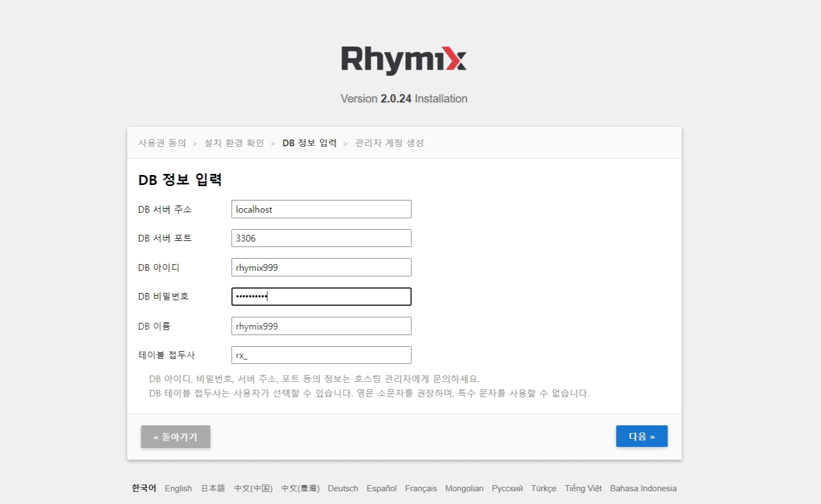Click the hint recommending 영문 소문자
Screen dimensions: 821x504
[369, 393]
